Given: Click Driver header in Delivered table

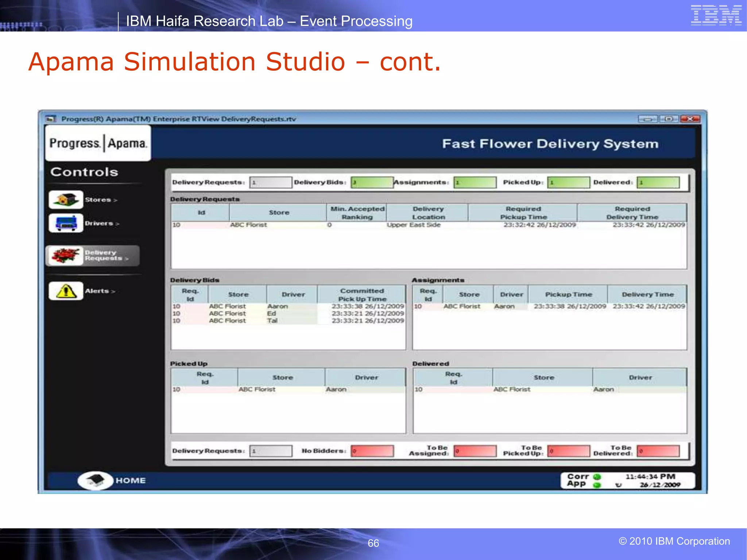Looking at the screenshot, I should (x=640, y=378).
